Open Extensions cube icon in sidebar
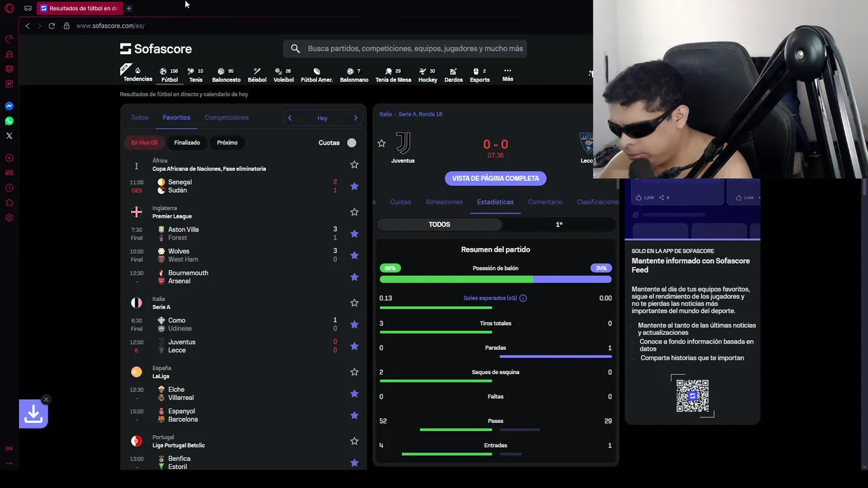The width and height of the screenshot is (868, 488). coord(9,203)
